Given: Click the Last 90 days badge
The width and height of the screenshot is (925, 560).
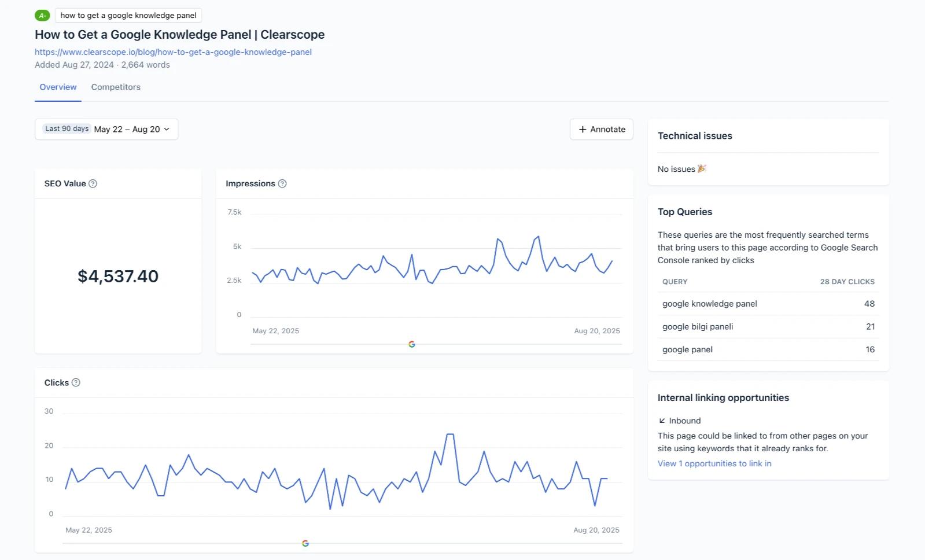Looking at the screenshot, I should (x=67, y=128).
